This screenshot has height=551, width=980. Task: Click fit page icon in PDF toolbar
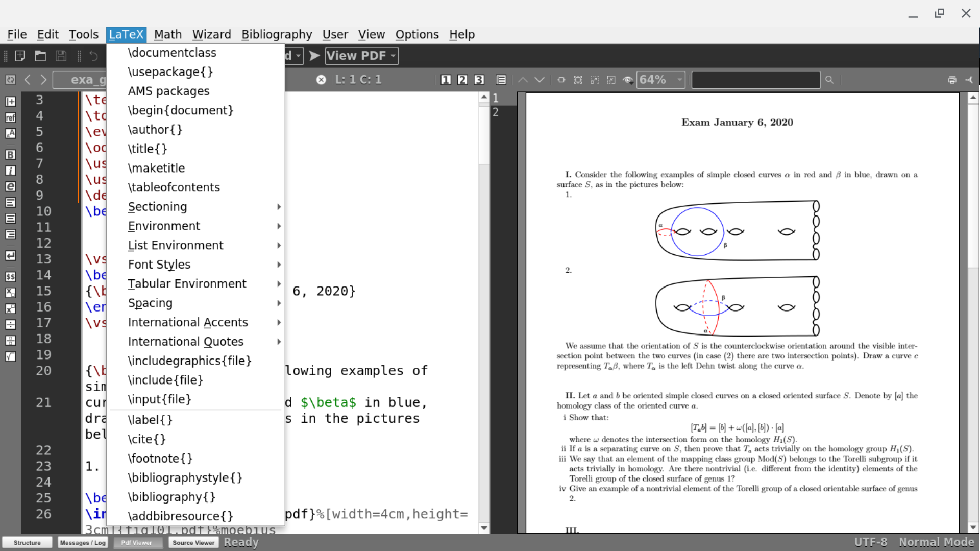coord(578,80)
